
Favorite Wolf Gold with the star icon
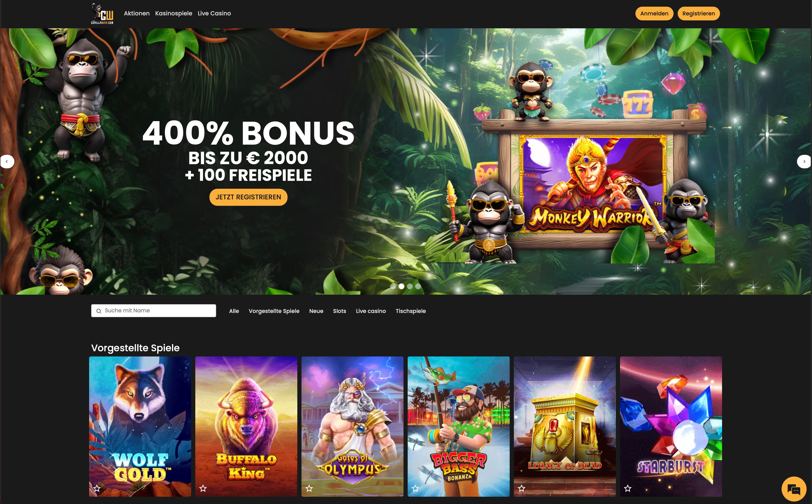(97, 488)
